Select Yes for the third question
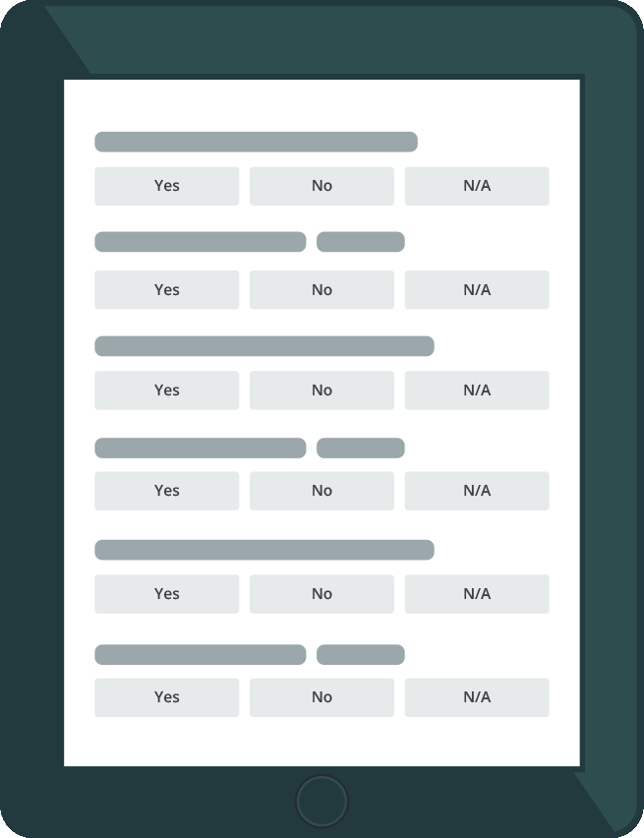This screenshot has width=644, height=838. pyautogui.click(x=167, y=390)
